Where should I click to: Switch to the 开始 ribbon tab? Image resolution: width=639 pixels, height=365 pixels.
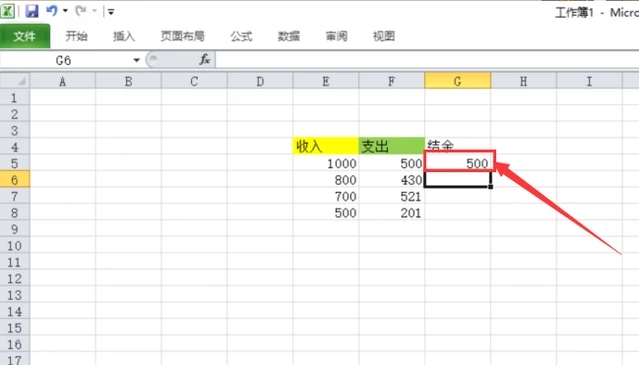(77, 36)
